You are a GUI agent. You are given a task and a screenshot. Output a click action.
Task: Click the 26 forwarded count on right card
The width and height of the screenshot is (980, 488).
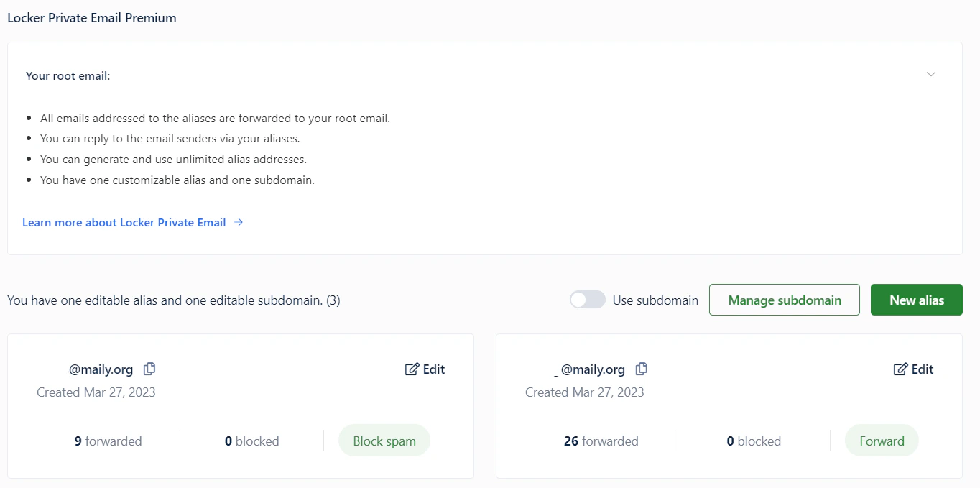point(601,441)
